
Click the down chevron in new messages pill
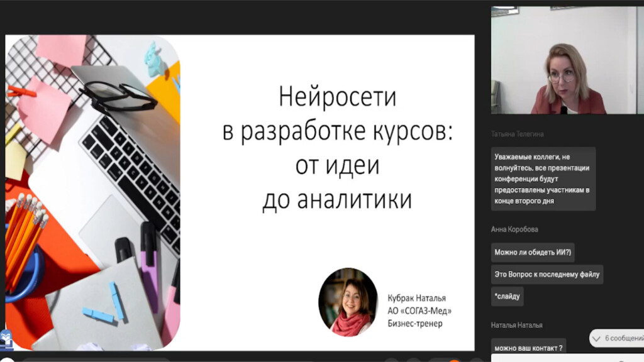click(x=596, y=339)
